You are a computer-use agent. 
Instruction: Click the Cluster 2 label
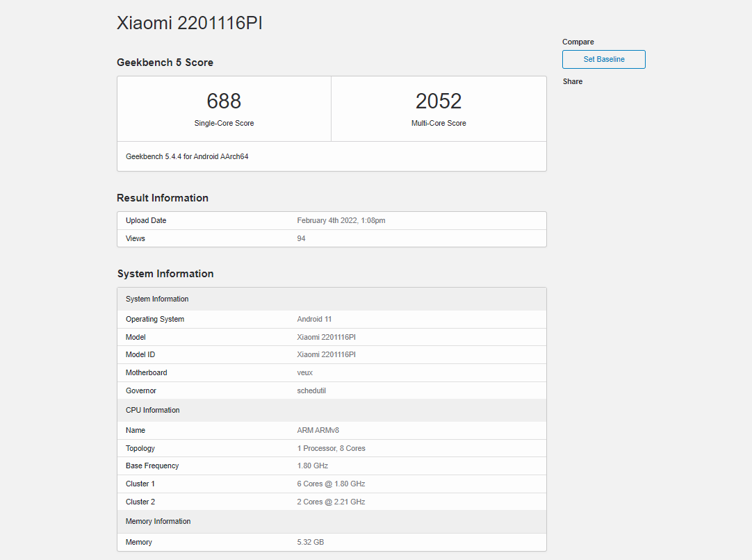point(140,502)
